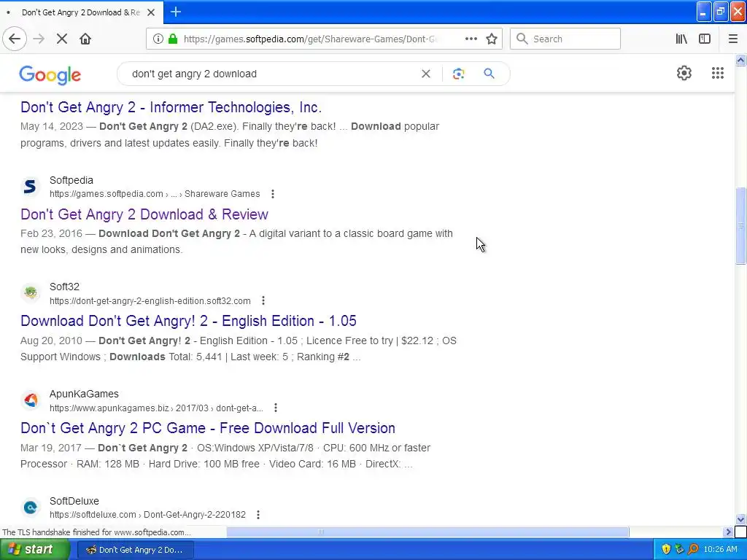Click the vertical scrollbar down arrow
The image size is (747, 560).
pos(740,519)
